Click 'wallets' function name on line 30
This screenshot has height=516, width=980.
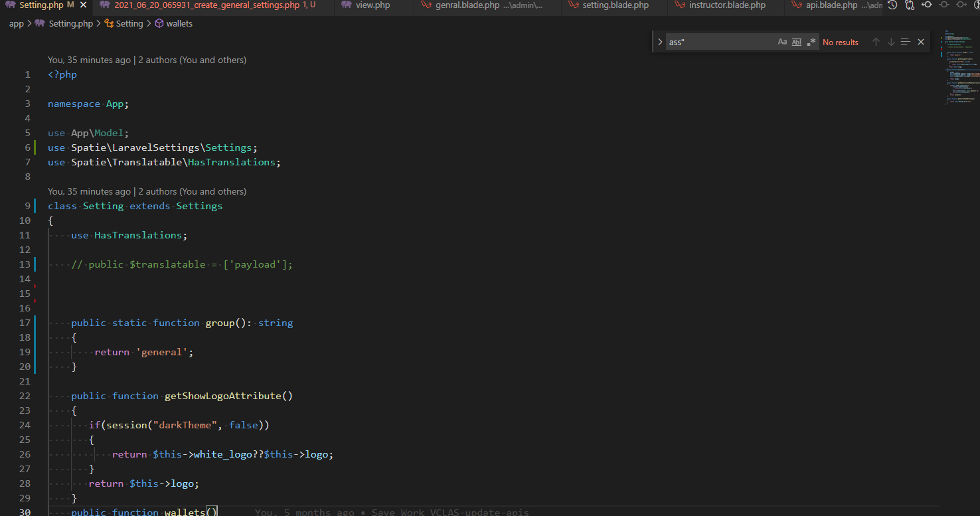tap(185, 512)
